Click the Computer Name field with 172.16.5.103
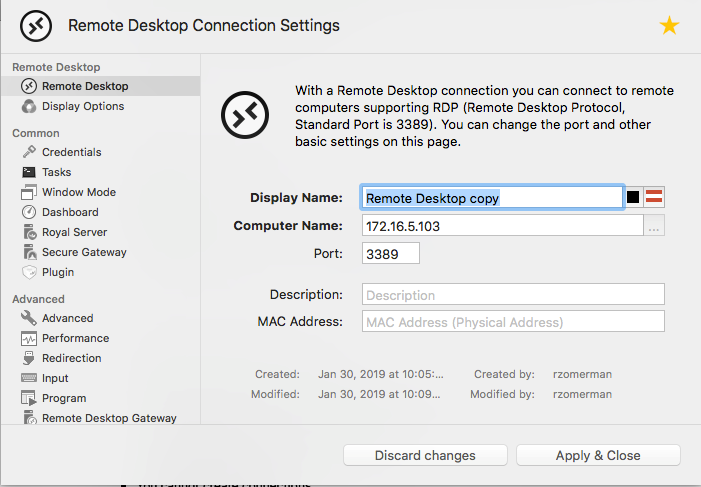 tap(503, 225)
